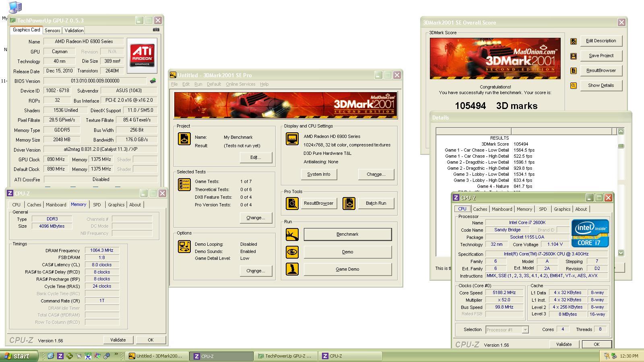This screenshot has height=362, width=644.
Task: Click the gears quick launch icon
Action: (x=107, y=356)
